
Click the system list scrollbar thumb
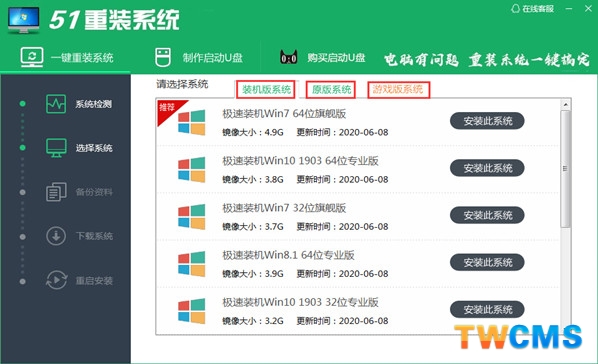pyautogui.click(x=566, y=169)
